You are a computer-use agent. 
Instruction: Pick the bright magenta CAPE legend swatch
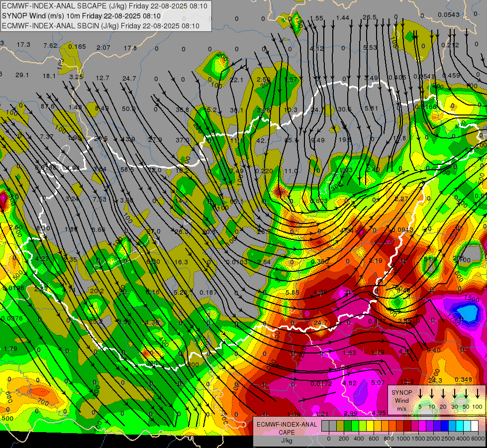[422, 426]
